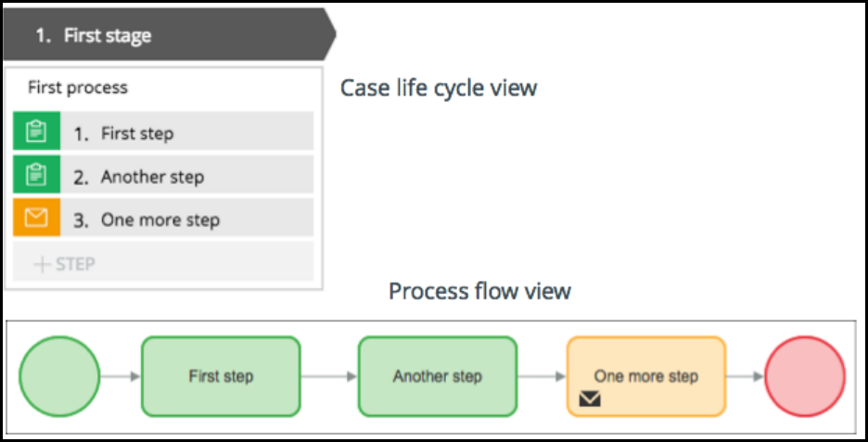The height and width of the screenshot is (442, 868).
Task: Select the green start circle in the flow
Action: [x=59, y=376]
